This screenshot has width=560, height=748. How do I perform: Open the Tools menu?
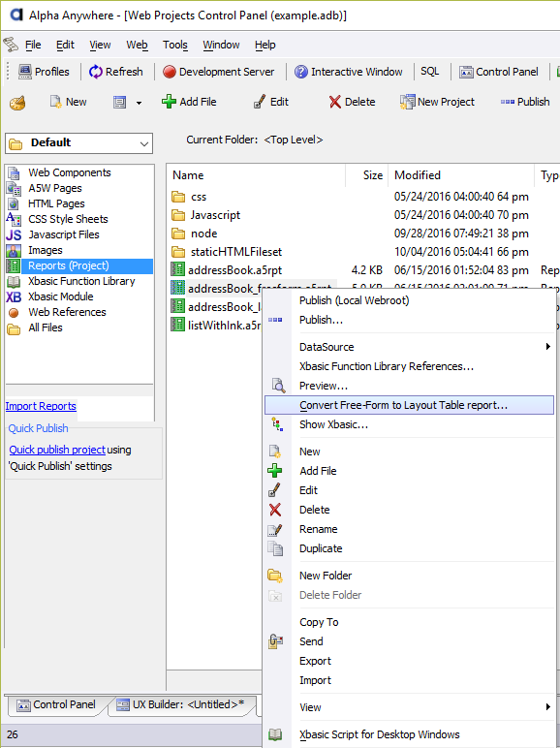click(x=175, y=45)
